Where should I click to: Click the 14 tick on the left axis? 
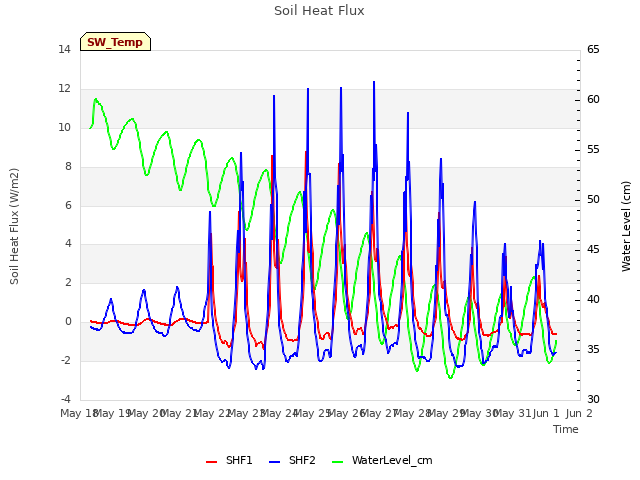[x=64, y=49]
